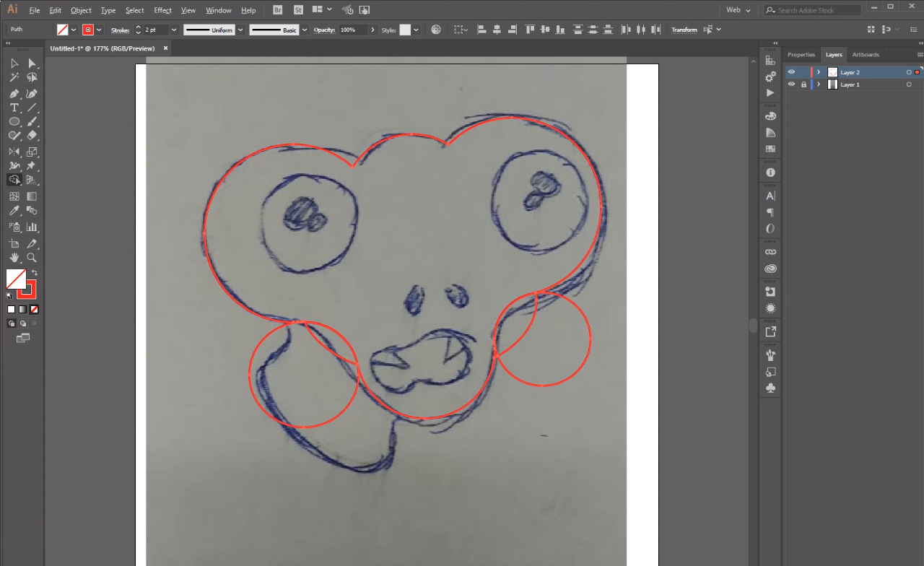Select the Selection tool arrow

(x=14, y=64)
